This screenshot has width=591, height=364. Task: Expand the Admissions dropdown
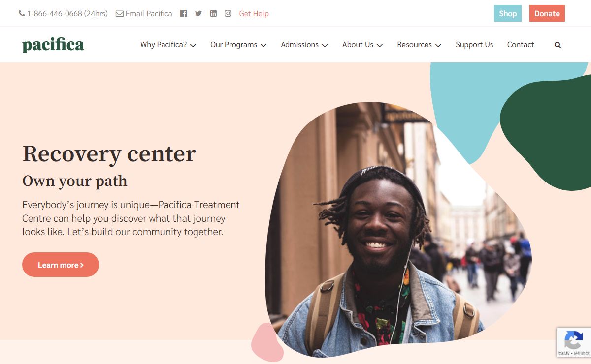click(304, 45)
